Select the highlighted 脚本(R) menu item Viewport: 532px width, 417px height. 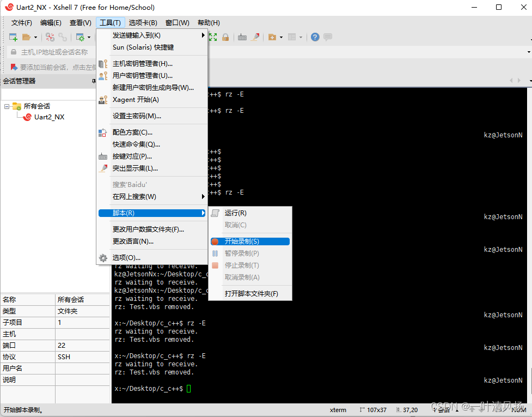[x=152, y=213]
